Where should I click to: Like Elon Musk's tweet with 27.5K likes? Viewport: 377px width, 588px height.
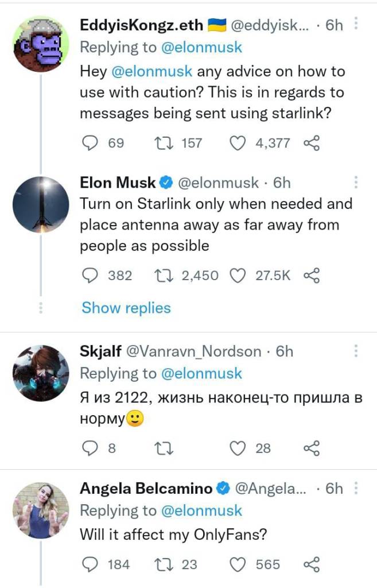coord(238,276)
